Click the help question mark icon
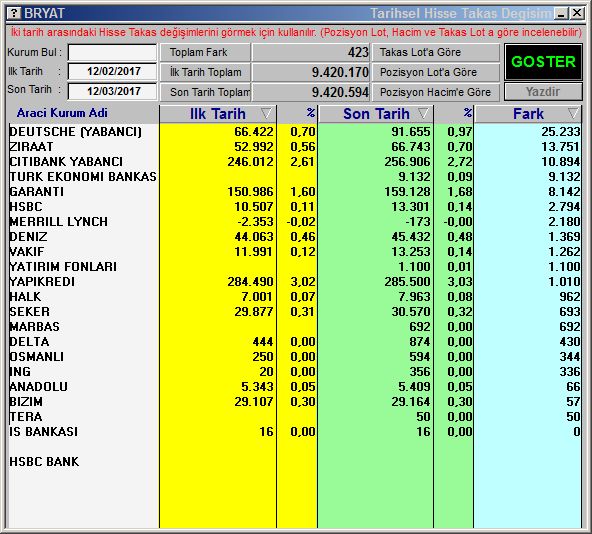This screenshot has width=592, height=534. [14, 14]
